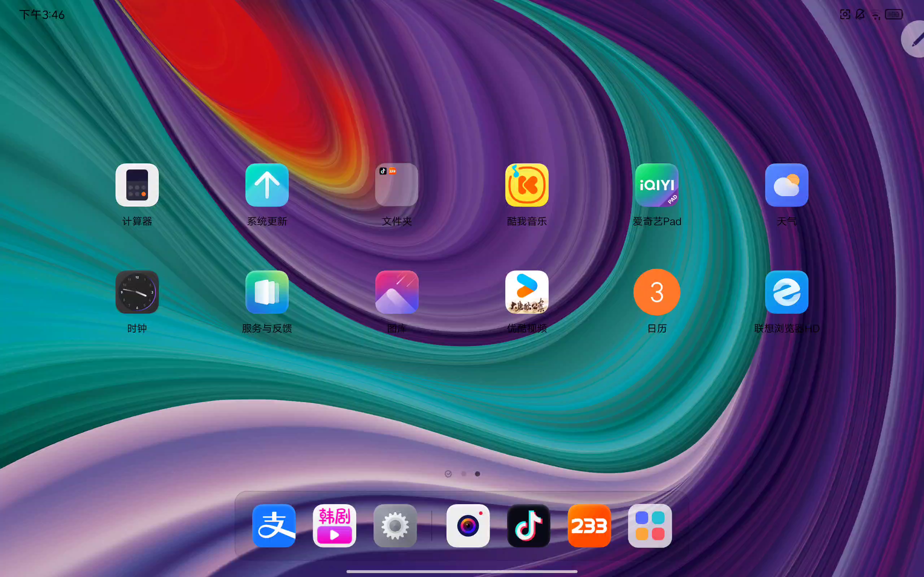Image resolution: width=924 pixels, height=577 pixels.
Task: Open the Clock app (时钟)
Action: tap(137, 292)
